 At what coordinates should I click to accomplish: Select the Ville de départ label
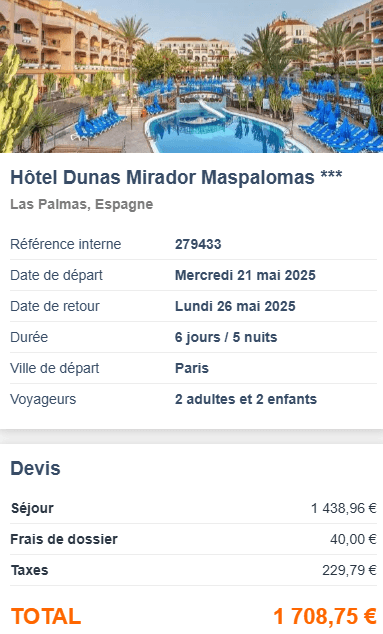click(55, 368)
